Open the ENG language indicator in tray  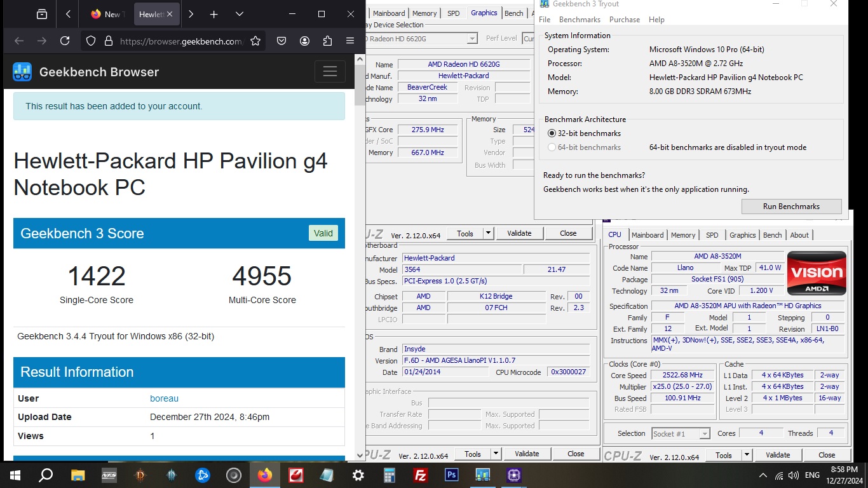(812, 475)
